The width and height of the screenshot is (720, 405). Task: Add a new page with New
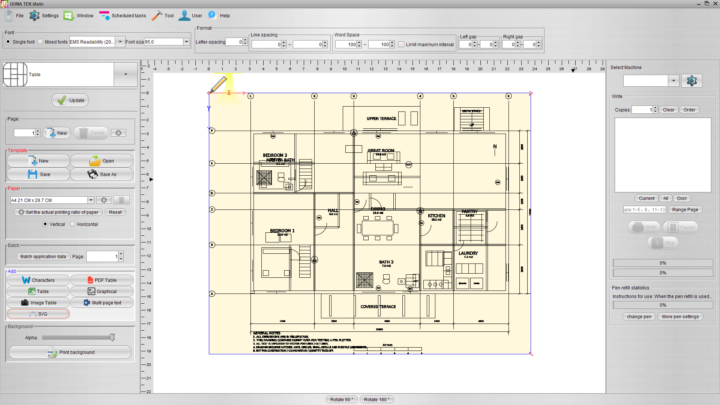click(x=57, y=133)
